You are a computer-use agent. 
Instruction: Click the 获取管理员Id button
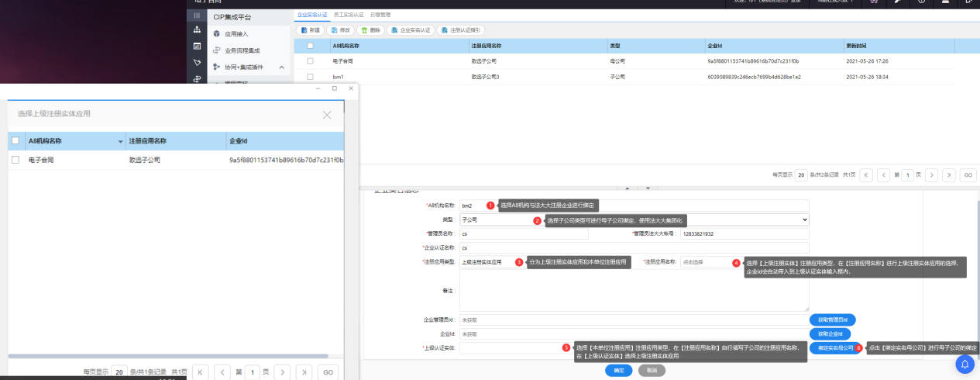click(832, 320)
